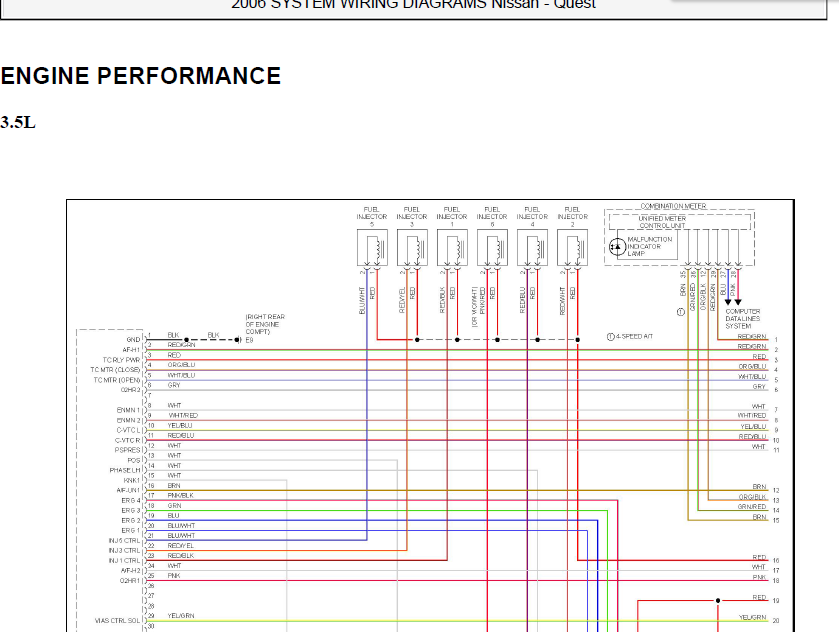839x632 pixels.
Task: Click the circled 1 note beside vertical BRN wire
Action: [x=681, y=312]
